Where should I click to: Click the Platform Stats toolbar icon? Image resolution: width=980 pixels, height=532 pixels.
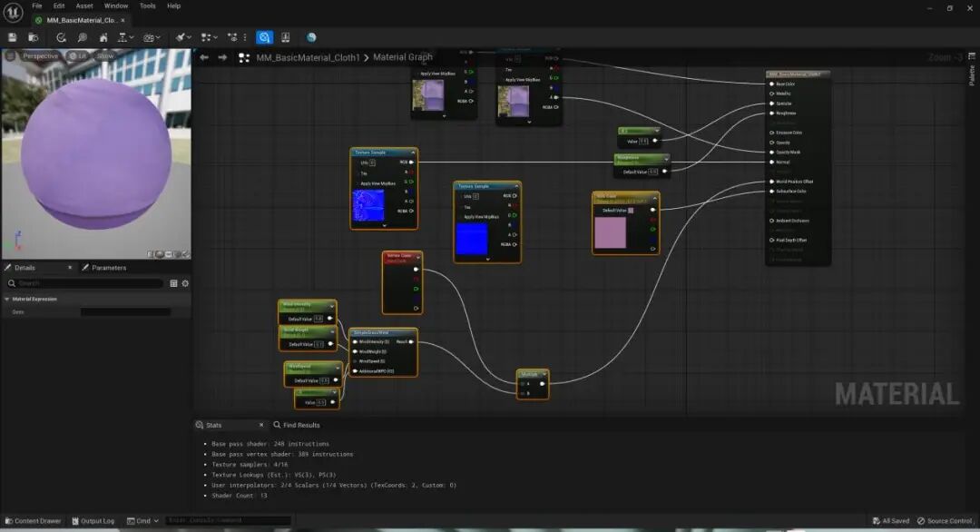(286, 37)
